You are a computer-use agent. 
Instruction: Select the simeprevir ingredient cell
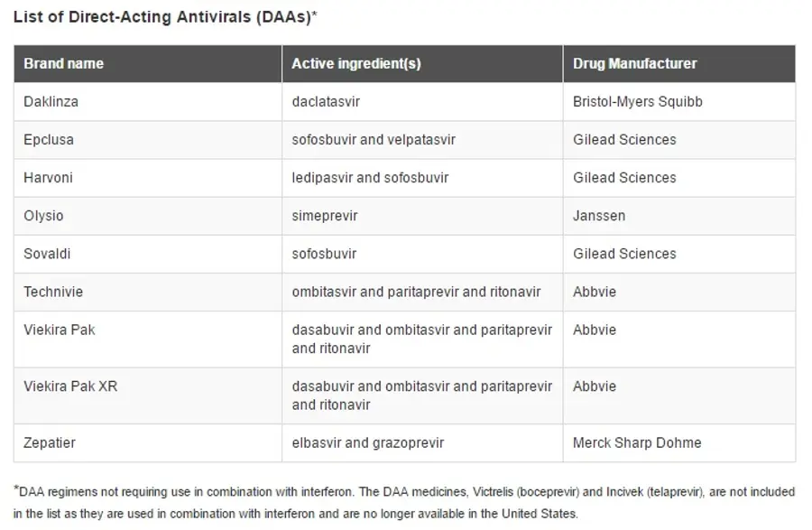point(422,216)
